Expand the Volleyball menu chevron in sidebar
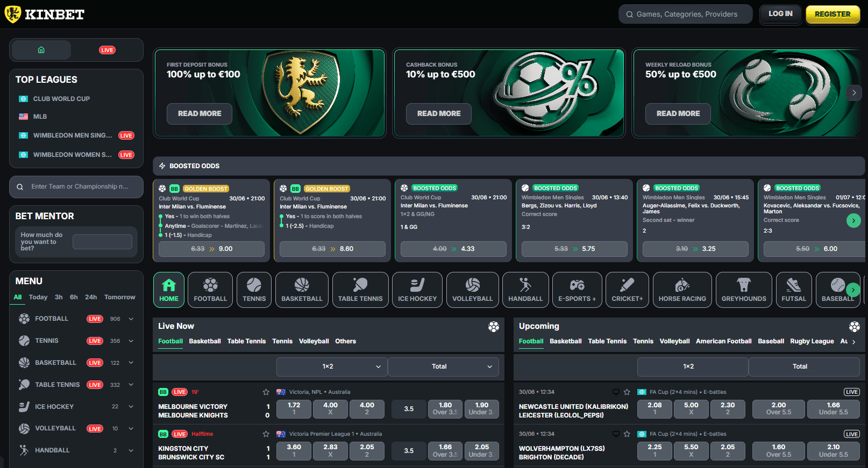 131,429
